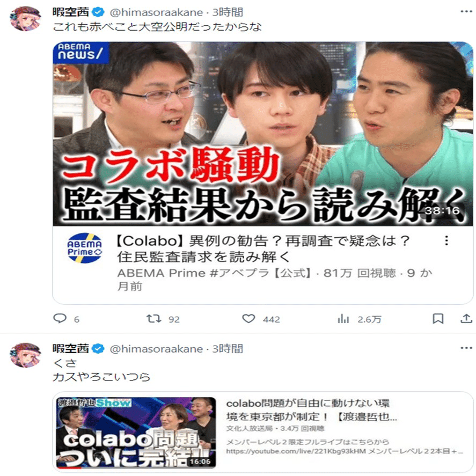Click the colabo問題が自由に動けない video title

311,410
